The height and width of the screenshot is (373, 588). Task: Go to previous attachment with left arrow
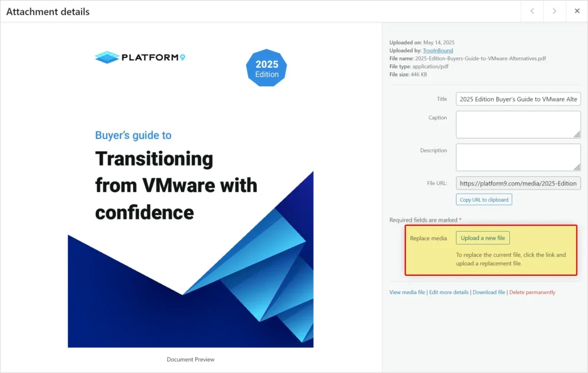[x=532, y=11]
